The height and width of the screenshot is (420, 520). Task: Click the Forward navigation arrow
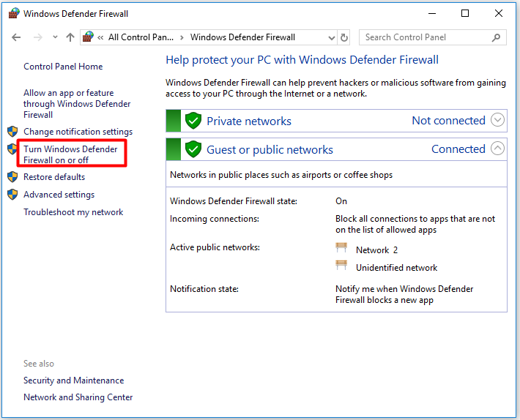(x=38, y=37)
